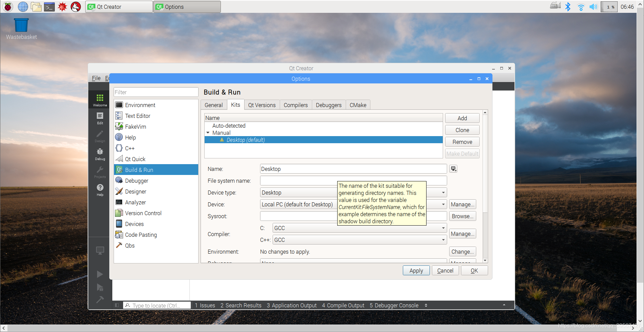The height and width of the screenshot is (332, 644).
Task: Open Projects mode in sidebar
Action: [100, 172]
